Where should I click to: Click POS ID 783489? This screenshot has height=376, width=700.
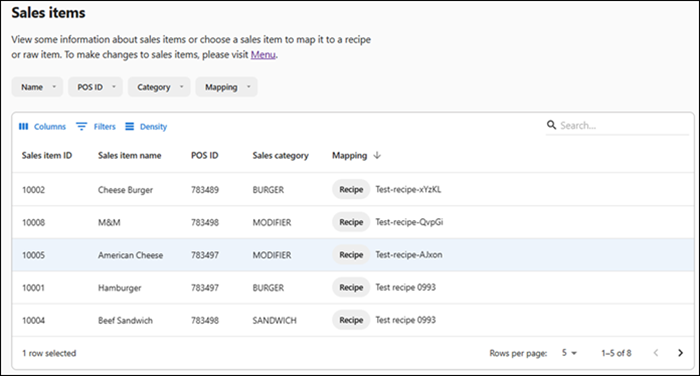point(205,190)
